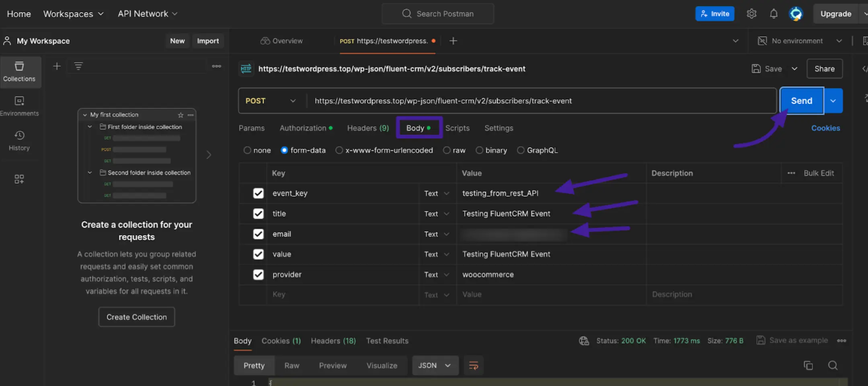Image resolution: width=868 pixels, height=386 pixels.
Task: Open response Cookies (1) tab
Action: click(x=281, y=341)
